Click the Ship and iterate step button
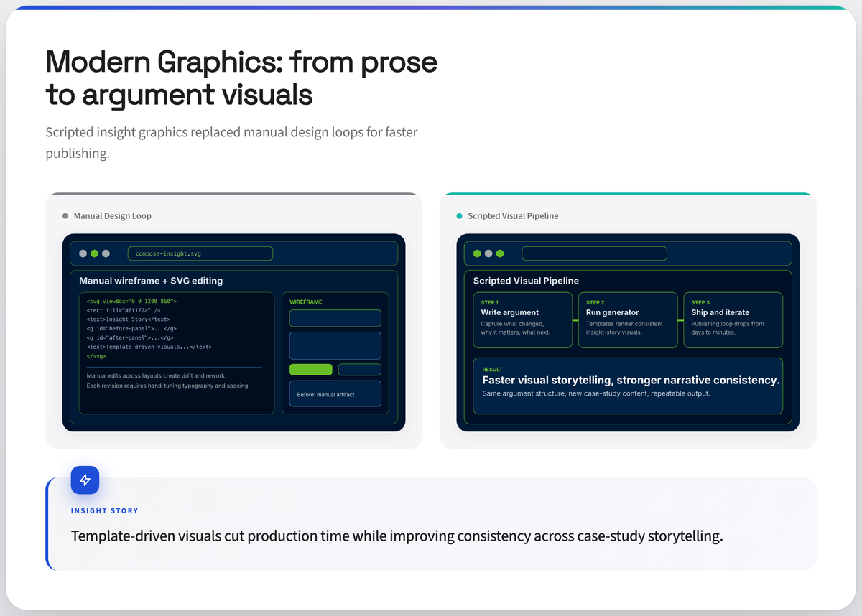The width and height of the screenshot is (862, 616). point(733,319)
